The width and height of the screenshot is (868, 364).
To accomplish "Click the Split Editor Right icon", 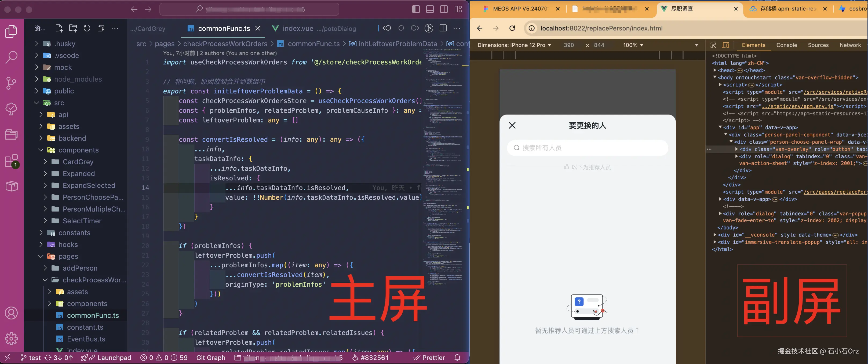I will click(443, 28).
